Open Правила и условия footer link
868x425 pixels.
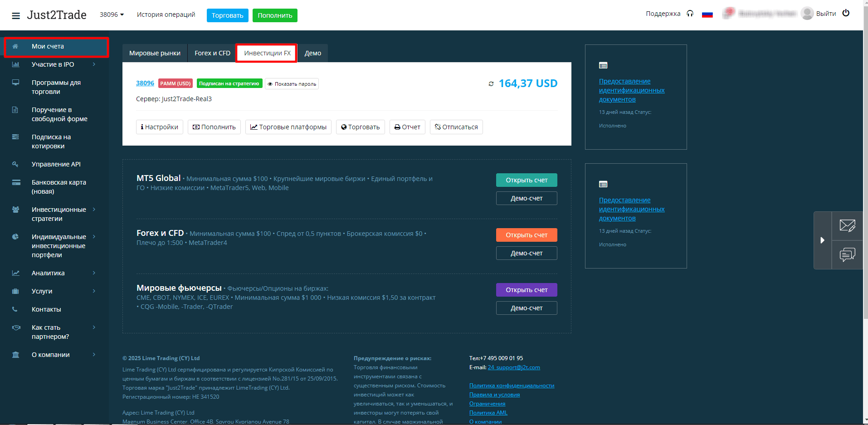point(494,395)
